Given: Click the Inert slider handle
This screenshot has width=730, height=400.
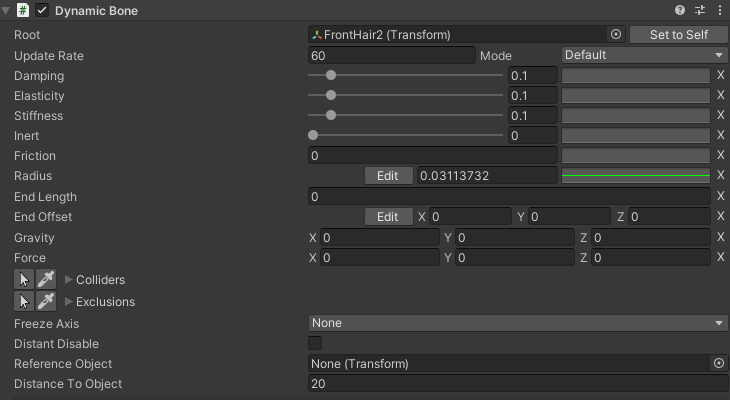Looking at the screenshot, I should (x=313, y=135).
